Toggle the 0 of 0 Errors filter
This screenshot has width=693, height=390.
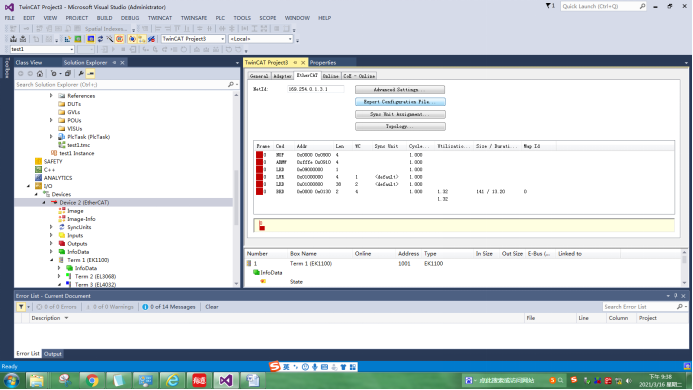(x=56, y=306)
